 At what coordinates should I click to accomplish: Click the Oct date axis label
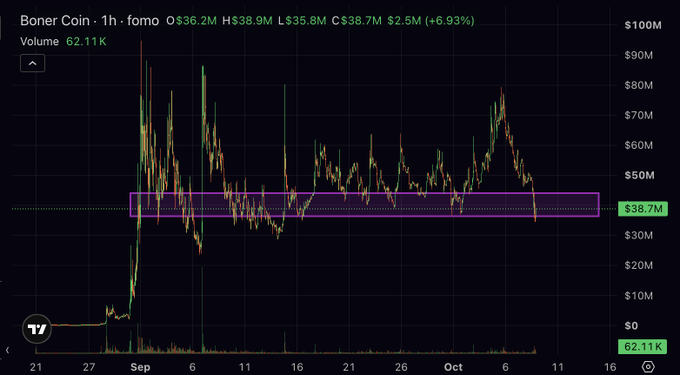453,367
